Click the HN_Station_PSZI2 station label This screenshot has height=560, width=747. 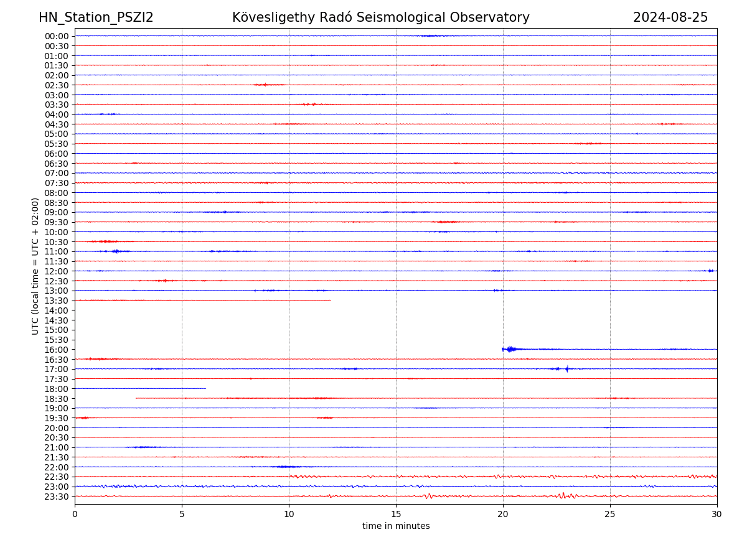click(96, 17)
